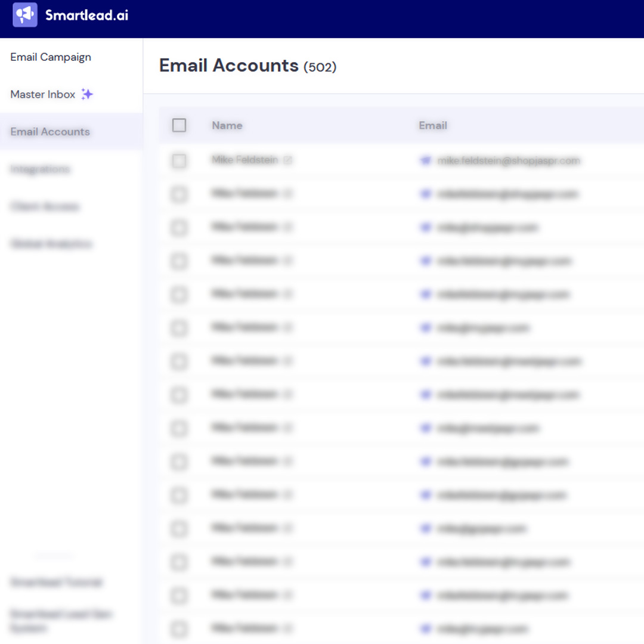This screenshot has width=644, height=644.
Task: Click the edit icon beside Mike Feldstein
Action: [x=288, y=160]
